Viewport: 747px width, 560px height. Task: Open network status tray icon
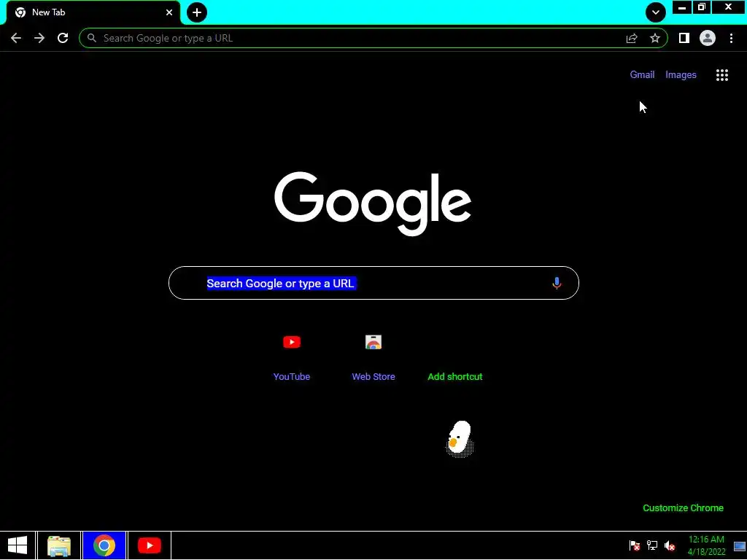pos(652,545)
